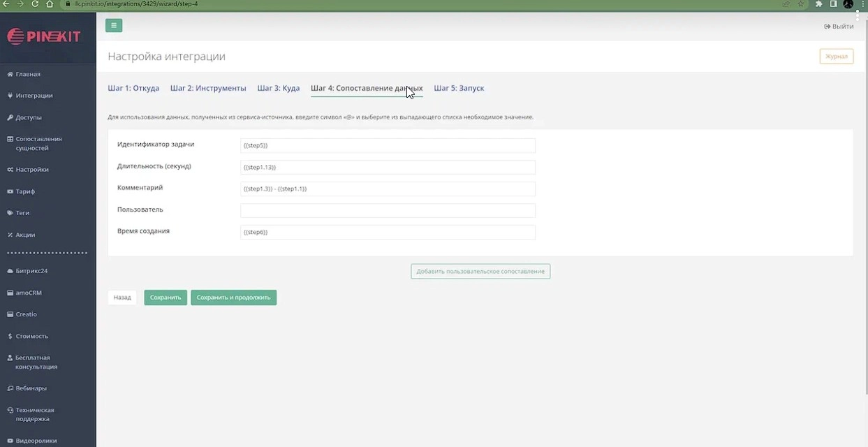Reload the page with browser refresh button

tap(35, 4)
